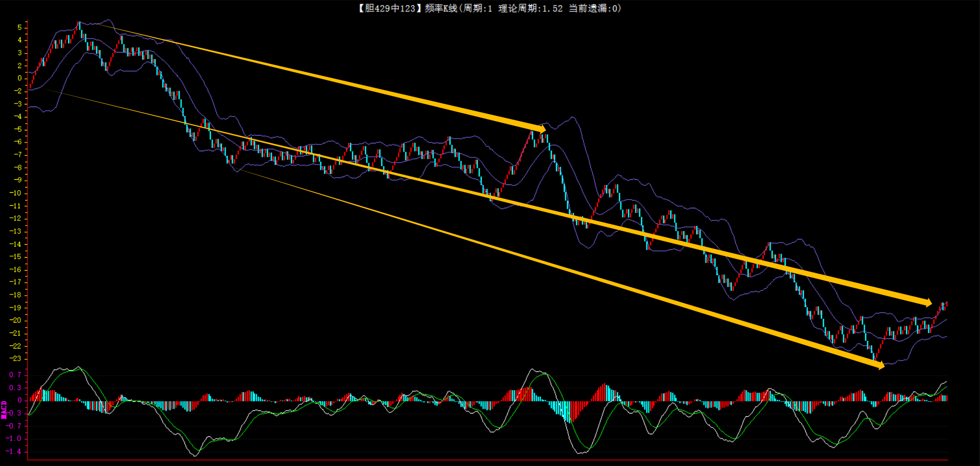Click the MACD axis label -1.4
Screen dimensions: 980x466
click(x=15, y=451)
